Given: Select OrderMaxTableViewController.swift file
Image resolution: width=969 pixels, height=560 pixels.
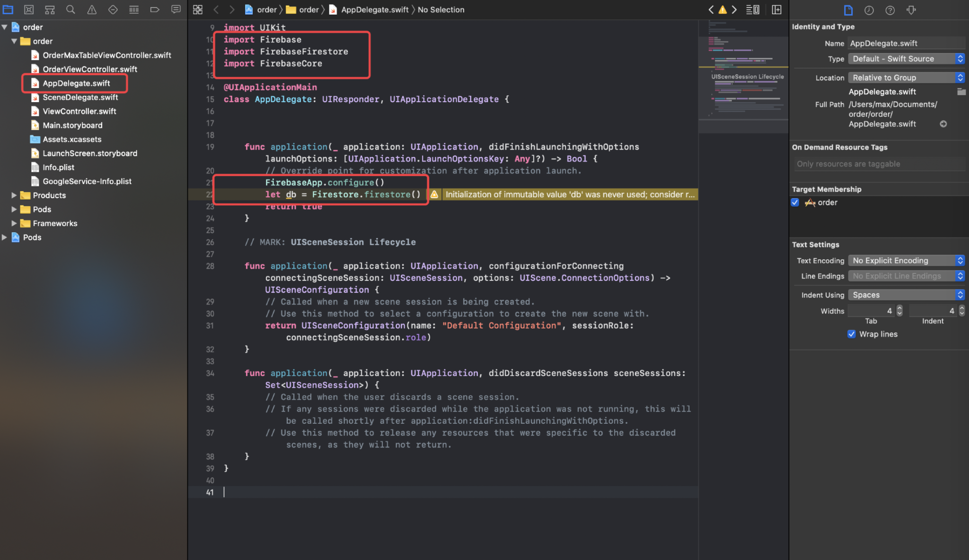Looking at the screenshot, I should tap(101, 55).
